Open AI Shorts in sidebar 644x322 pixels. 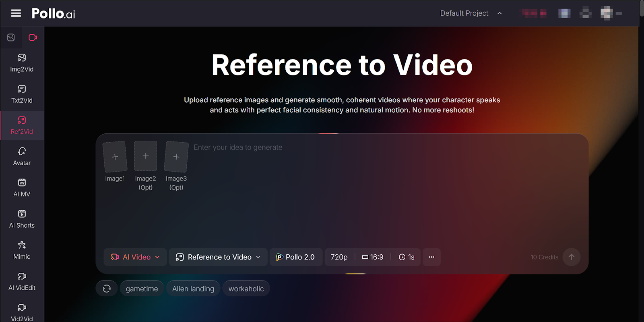click(22, 219)
